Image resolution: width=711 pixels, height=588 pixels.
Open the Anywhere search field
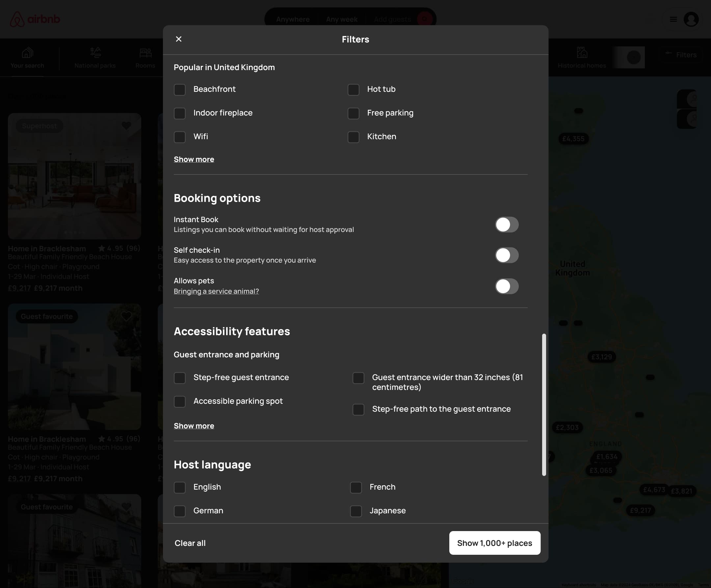click(x=293, y=19)
